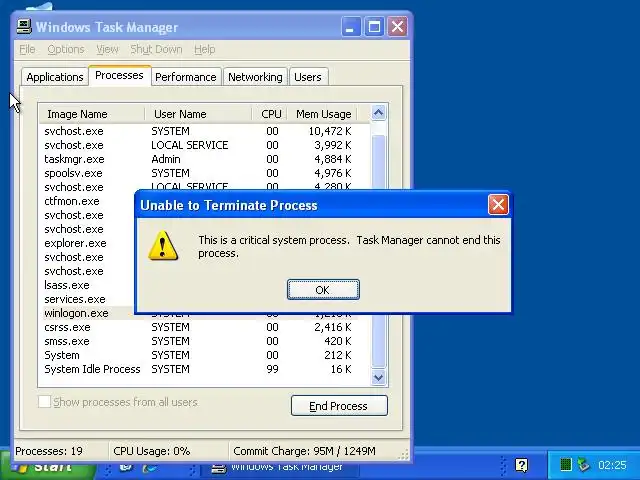Go to the Users tab
The height and width of the screenshot is (480, 640).
click(308, 77)
